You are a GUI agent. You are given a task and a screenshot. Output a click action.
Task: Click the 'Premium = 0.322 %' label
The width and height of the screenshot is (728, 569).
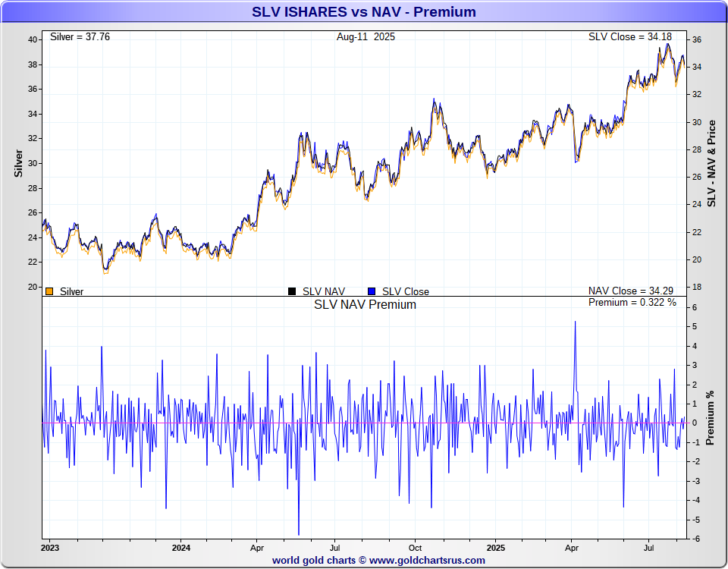632,303
